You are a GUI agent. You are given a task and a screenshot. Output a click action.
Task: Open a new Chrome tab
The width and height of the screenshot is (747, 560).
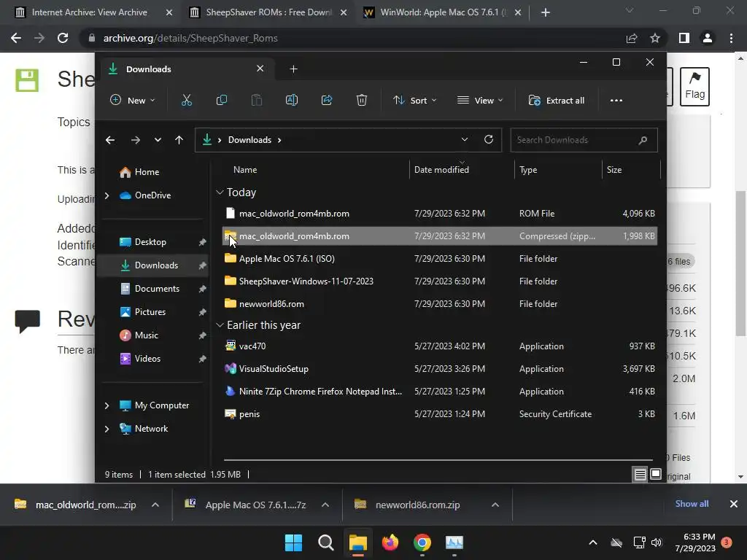[x=546, y=12]
